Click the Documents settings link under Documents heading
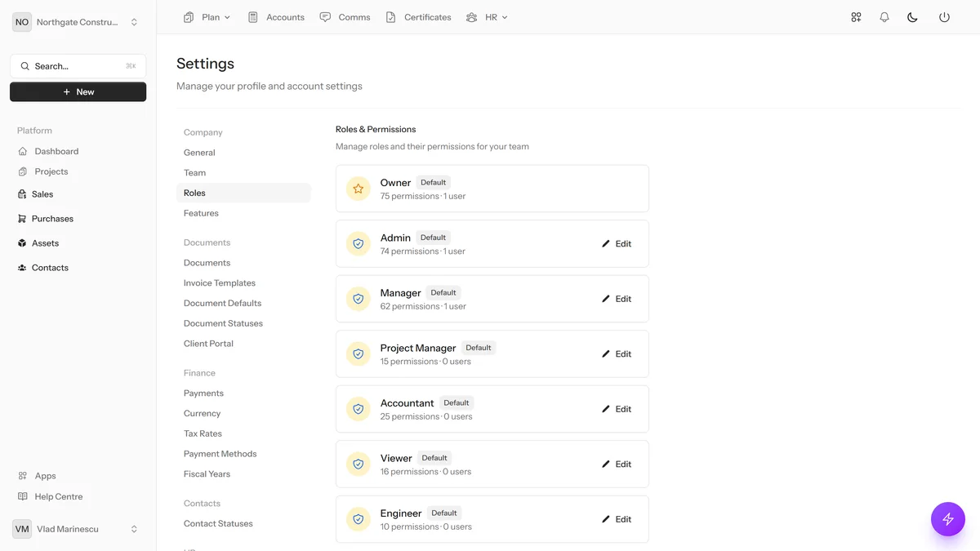The height and width of the screenshot is (551, 980). click(x=243, y=263)
